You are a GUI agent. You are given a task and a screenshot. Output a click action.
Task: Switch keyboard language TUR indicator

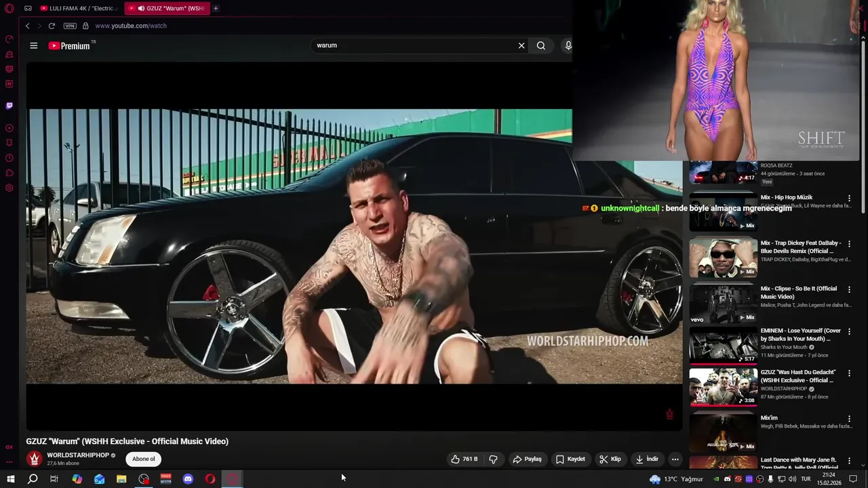(806, 479)
